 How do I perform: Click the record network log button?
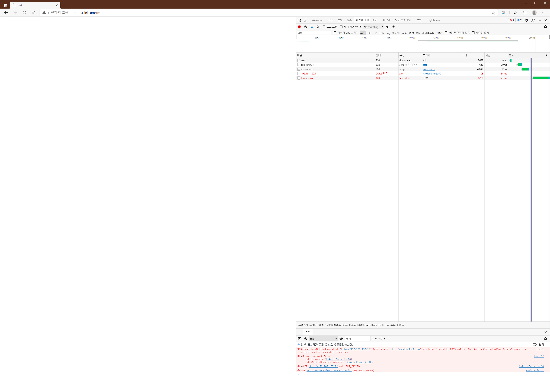[x=299, y=27]
